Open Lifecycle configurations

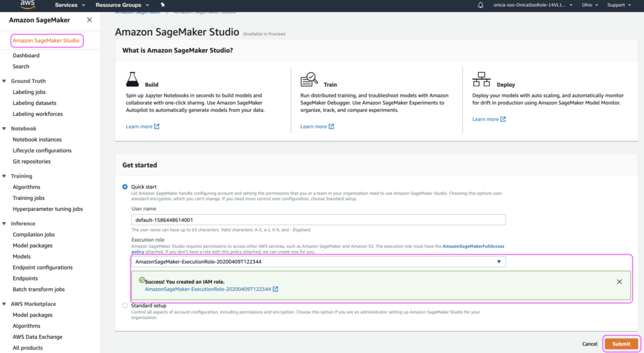pos(42,150)
